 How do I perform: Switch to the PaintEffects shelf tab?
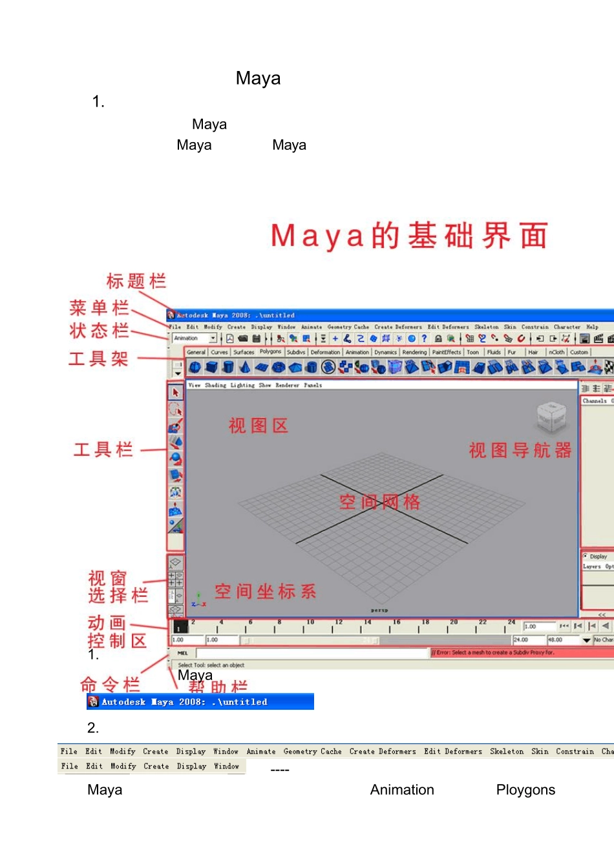[x=447, y=352]
